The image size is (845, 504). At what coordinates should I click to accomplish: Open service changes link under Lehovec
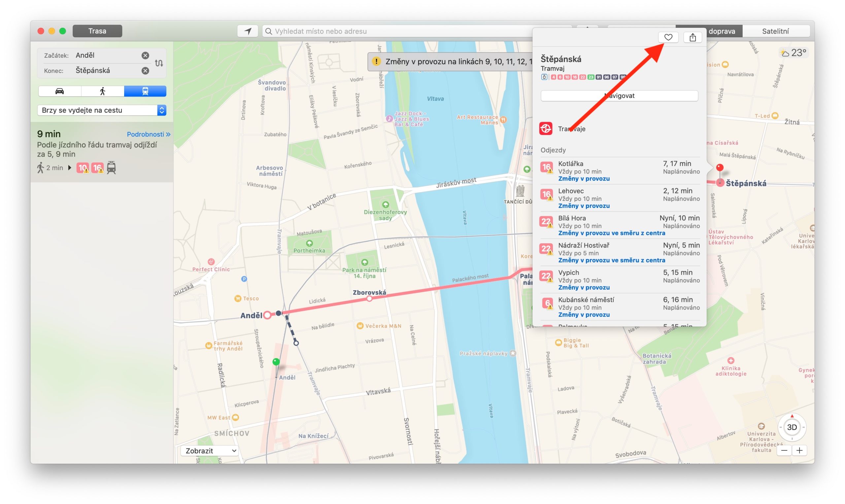[584, 206]
